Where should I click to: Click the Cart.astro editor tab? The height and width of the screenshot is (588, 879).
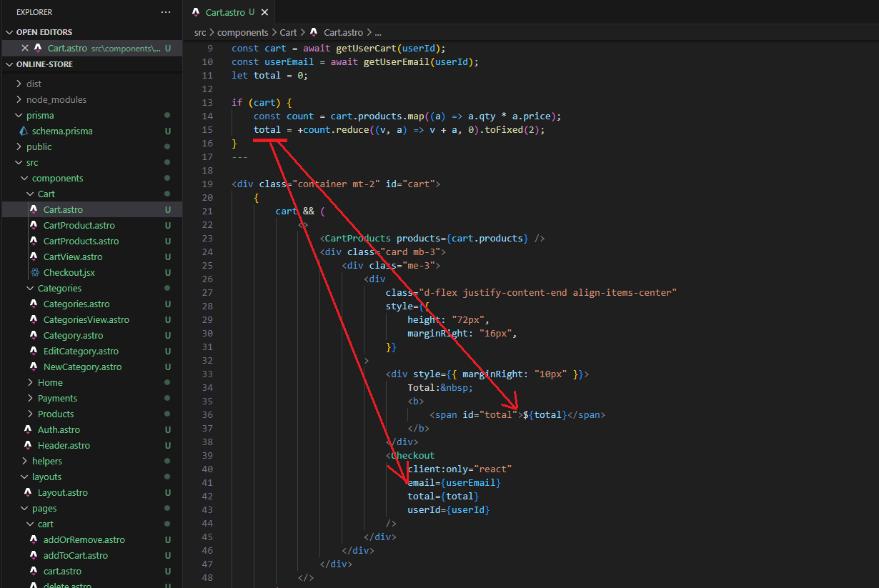pos(229,12)
